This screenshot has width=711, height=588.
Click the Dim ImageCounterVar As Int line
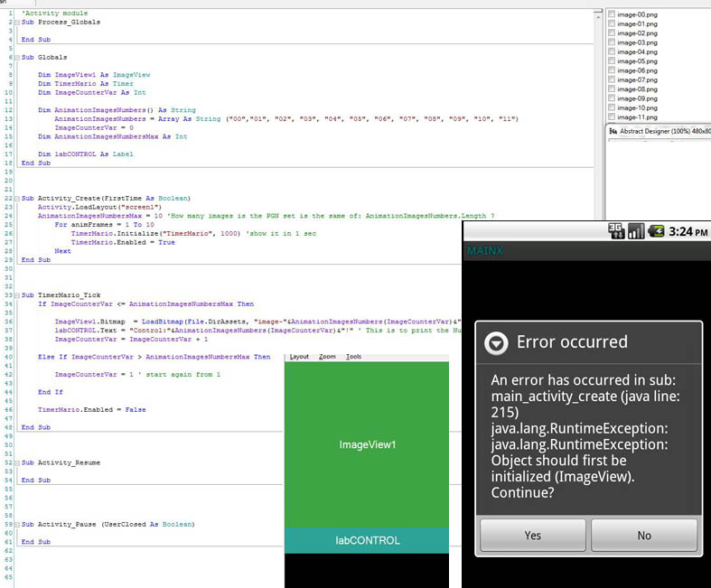tap(92, 92)
